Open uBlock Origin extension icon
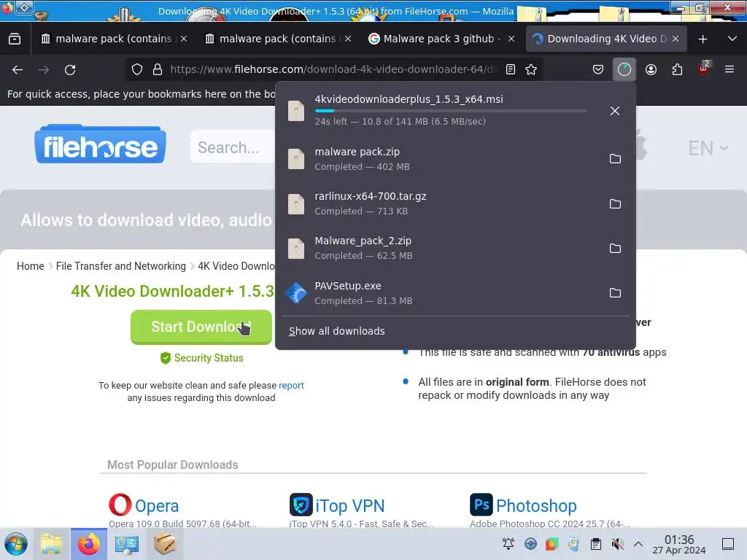The image size is (747, 560). [x=704, y=69]
